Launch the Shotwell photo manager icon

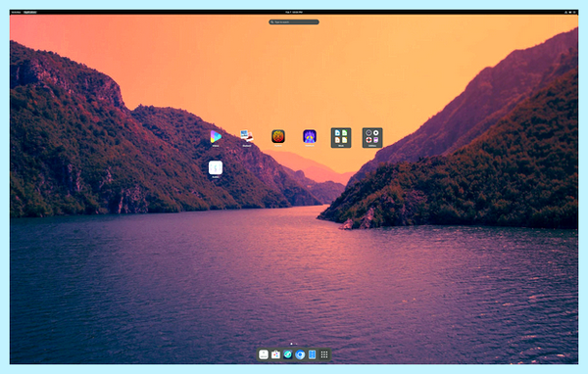(247, 136)
